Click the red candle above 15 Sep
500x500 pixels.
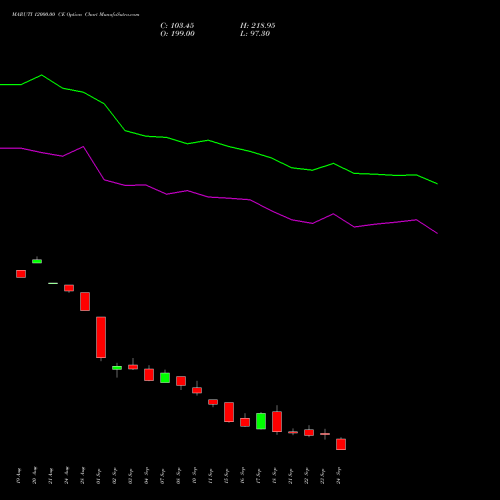(229, 412)
